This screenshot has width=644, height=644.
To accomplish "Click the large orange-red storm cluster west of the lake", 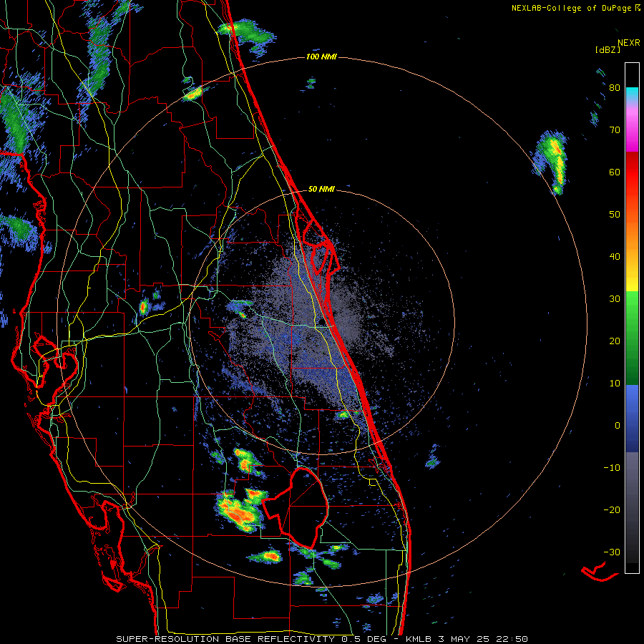I will click(x=240, y=510).
